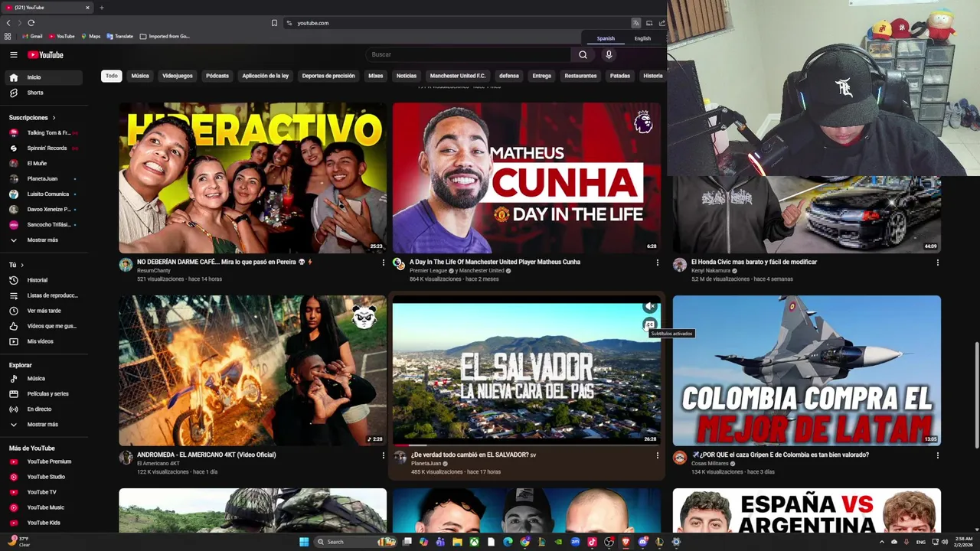The height and width of the screenshot is (551, 980).
Task: Open Shorts in the sidebar
Action: click(44, 93)
